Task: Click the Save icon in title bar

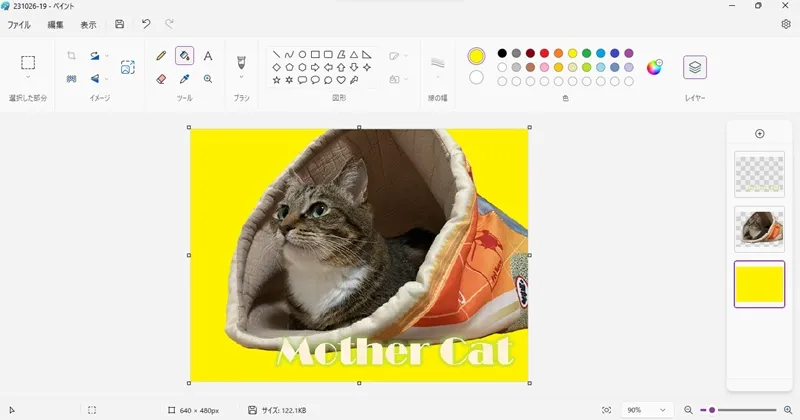Action: coord(120,24)
